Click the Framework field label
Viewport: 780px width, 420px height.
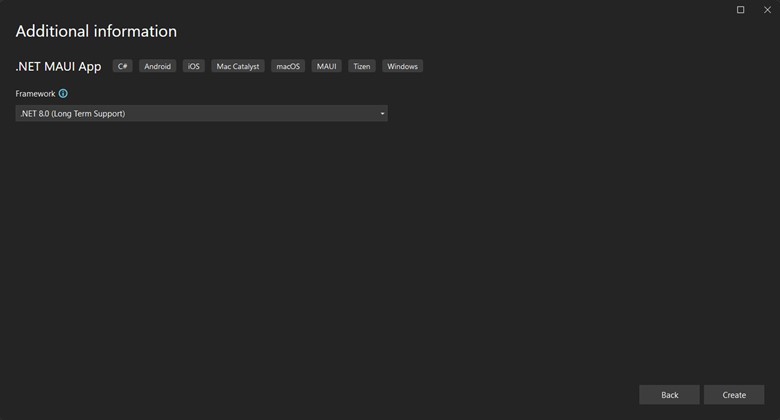coord(35,94)
